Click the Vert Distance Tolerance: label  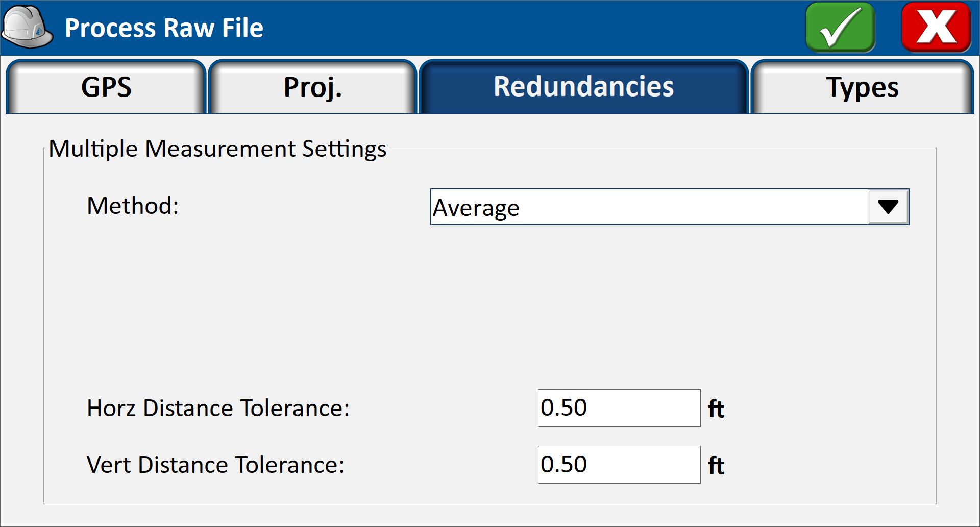(215, 465)
